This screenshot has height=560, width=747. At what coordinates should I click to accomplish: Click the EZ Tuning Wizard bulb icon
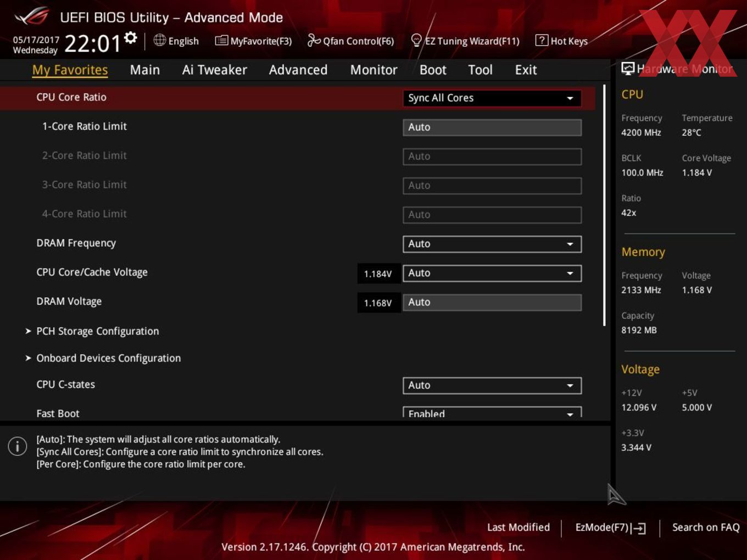click(416, 40)
